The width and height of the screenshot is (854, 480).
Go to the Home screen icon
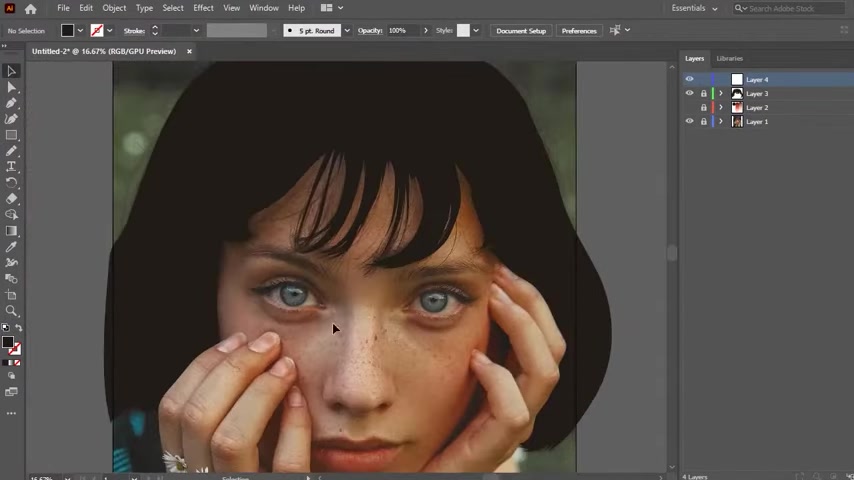30,8
